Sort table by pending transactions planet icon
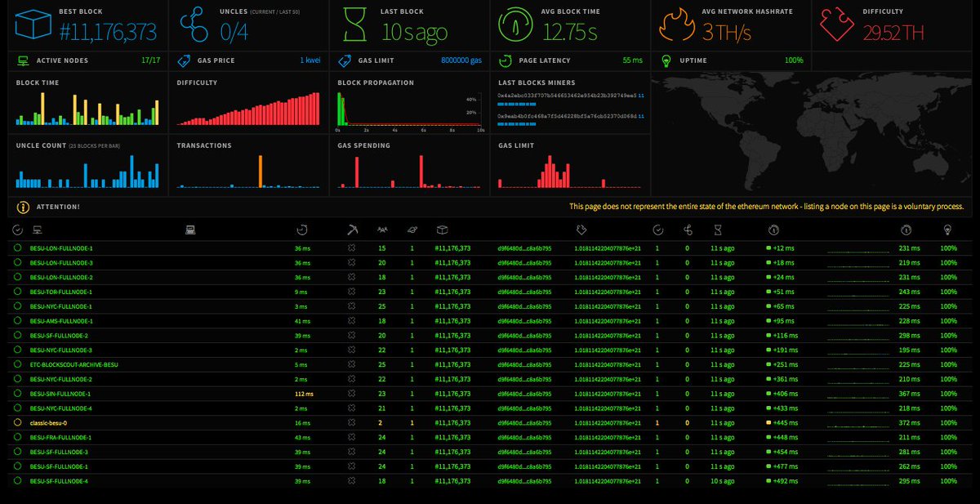Image resolution: width=980 pixels, height=504 pixels. pyautogui.click(x=412, y=230)
